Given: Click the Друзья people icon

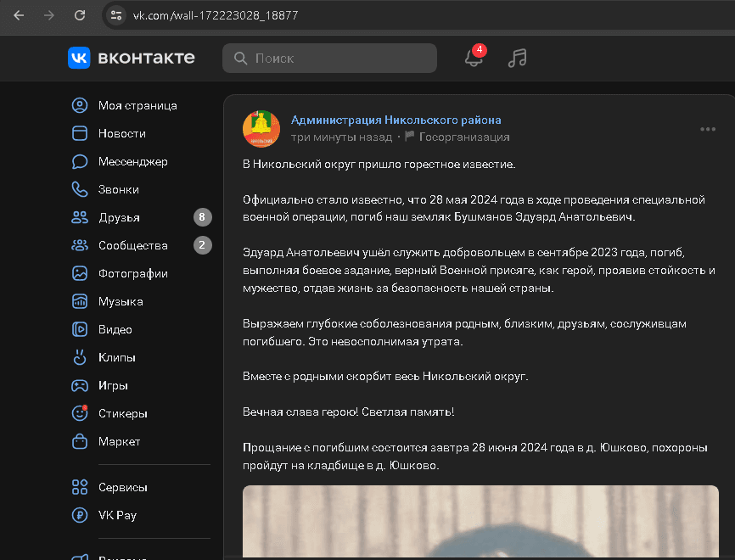Looking at the screenshot, I should click(80, 217).
